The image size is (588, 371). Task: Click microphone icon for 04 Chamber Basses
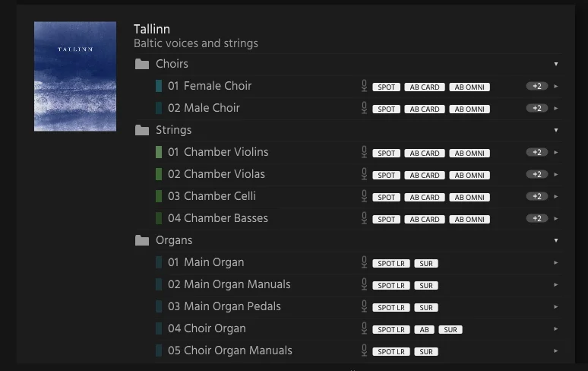click(x=364, y=218)
